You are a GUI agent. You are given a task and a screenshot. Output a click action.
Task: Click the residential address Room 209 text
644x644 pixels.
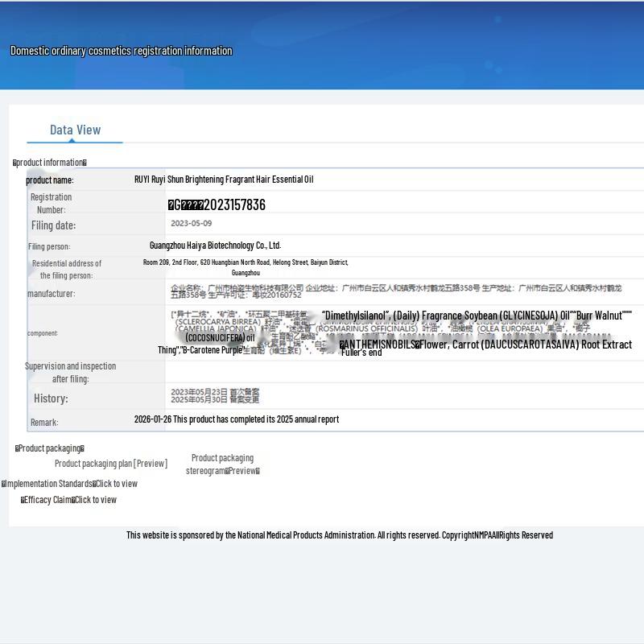click(x=246, y=262)
